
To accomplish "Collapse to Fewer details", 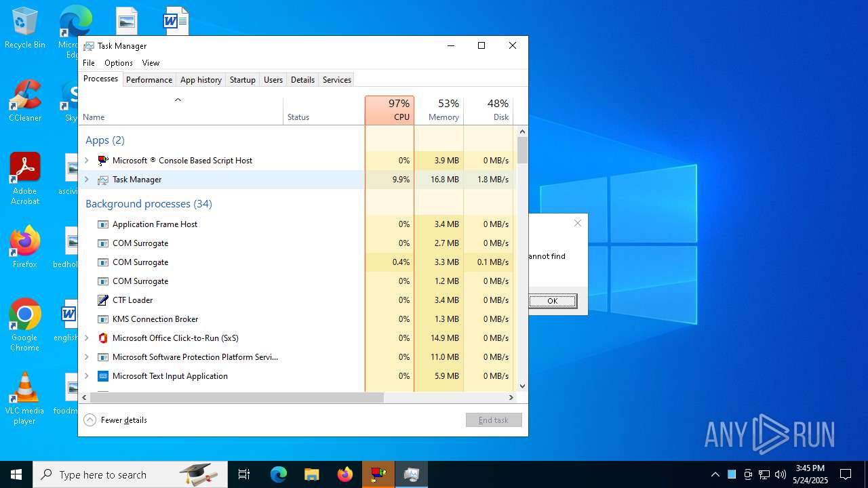I will click(115, 420).
